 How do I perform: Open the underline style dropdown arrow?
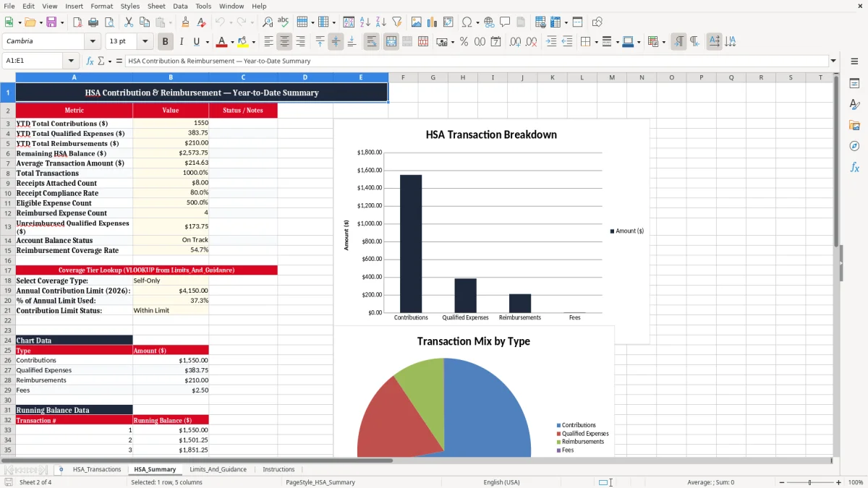click(207, 42)
